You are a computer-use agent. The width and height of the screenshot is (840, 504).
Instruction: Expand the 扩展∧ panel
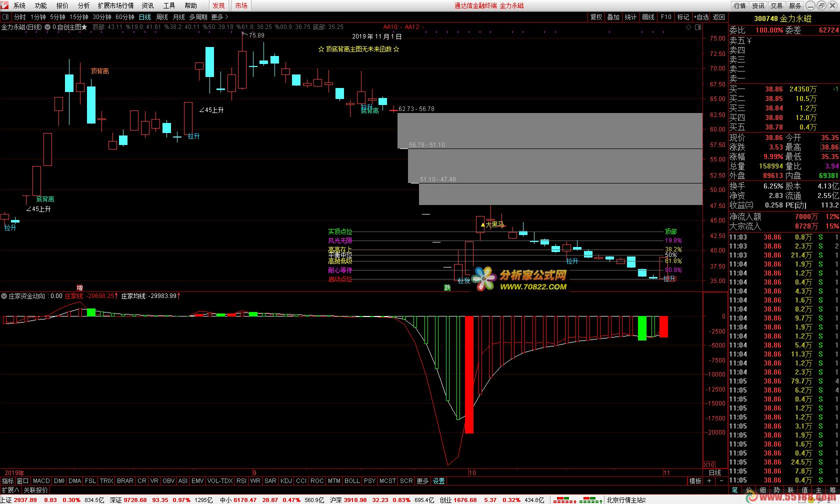[10, 490]
